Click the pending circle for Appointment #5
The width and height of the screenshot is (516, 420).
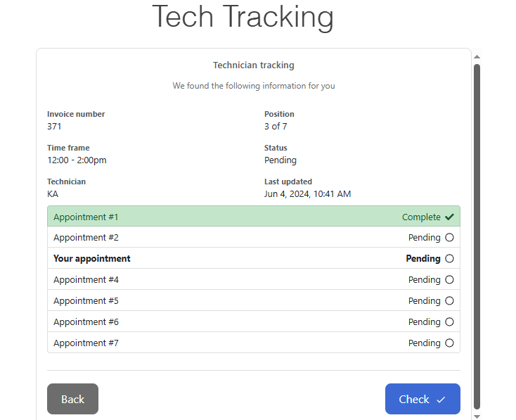click(449, 301)
